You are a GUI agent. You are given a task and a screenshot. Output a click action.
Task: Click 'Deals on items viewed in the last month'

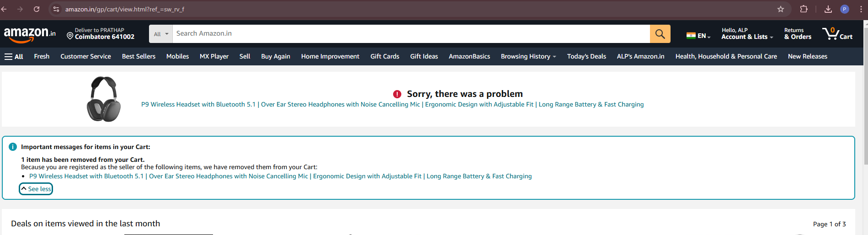click(x=85, y=224)
